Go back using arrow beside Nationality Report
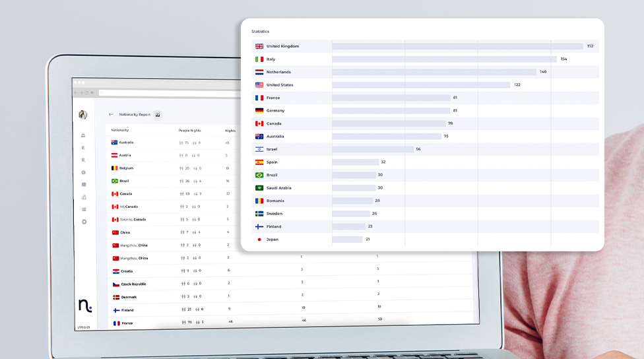Viewport: 644px width, 359px height. pos(111,115)
